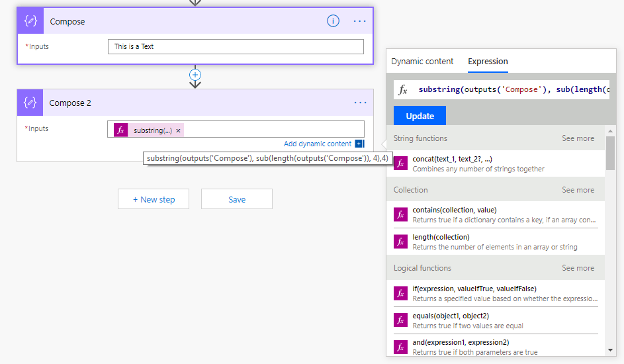Click fx icon beside concat function
624x364 pixels.
point(401,163)
